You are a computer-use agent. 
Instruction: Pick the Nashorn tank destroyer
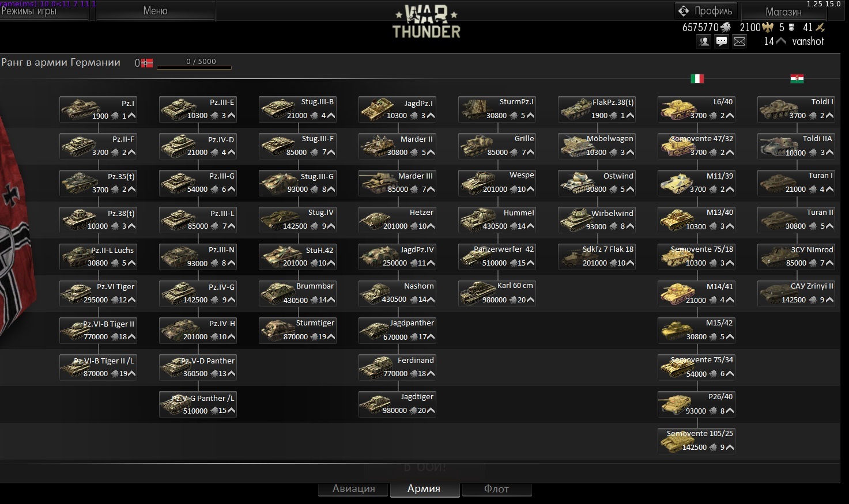tap(397, 294)
